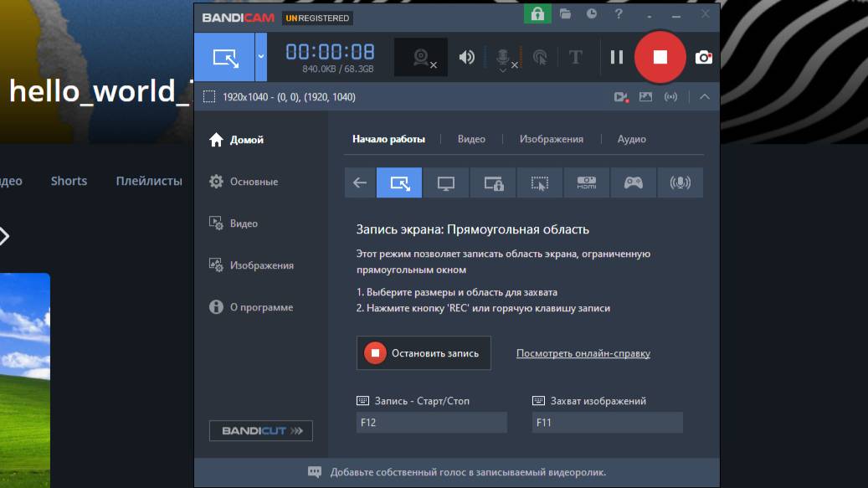Viewport: 868px width, 488px height.
Task: Select game recording gamepad icon
Action: tap(634, 182)
